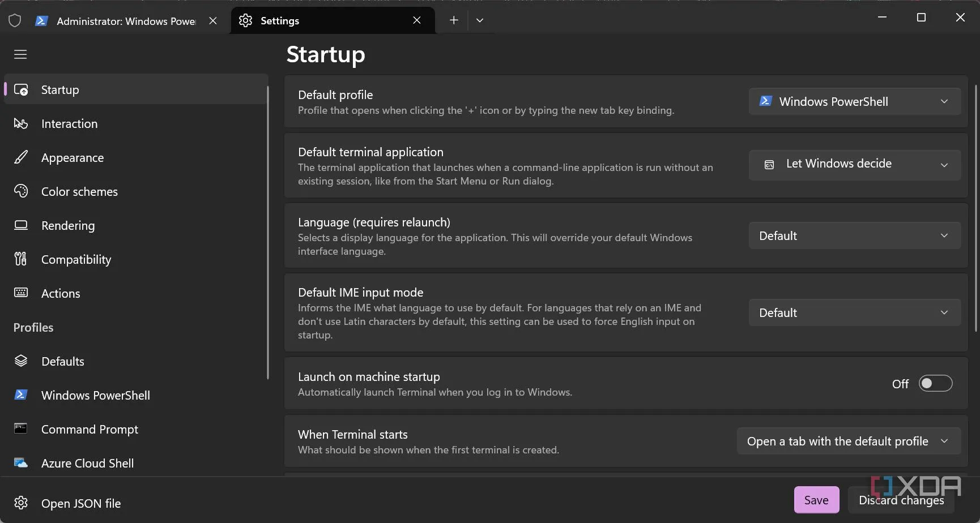
Task: Open the Interaction settings icon in sidebar
Action: pos(21,123)
